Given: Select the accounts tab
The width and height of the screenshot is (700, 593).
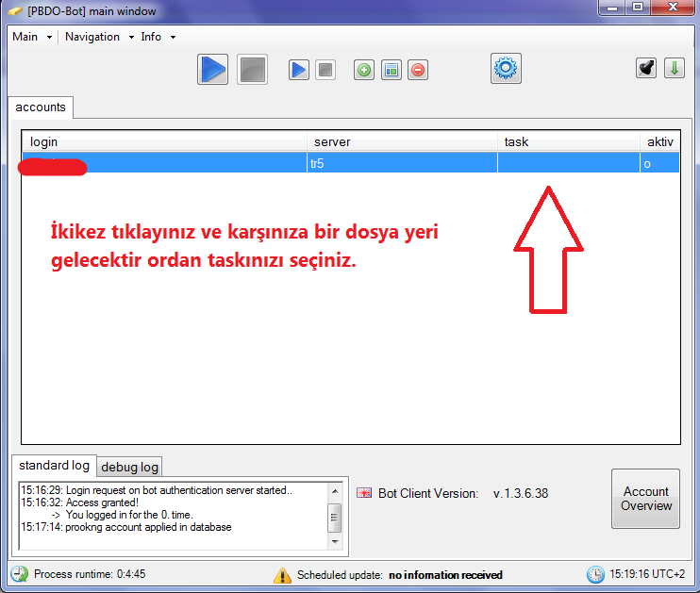Looking at the screenshot, I should (x=41, y=107).
